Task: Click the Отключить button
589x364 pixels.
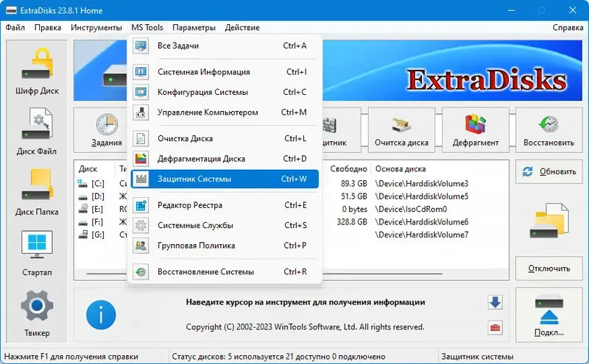Action: click(549, 268)
